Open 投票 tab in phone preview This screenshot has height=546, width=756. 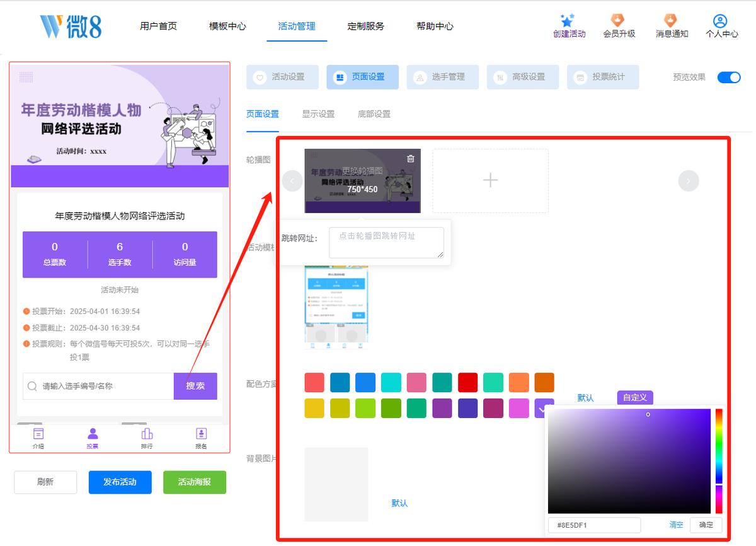pyautogui.click(x=93, y=439)
